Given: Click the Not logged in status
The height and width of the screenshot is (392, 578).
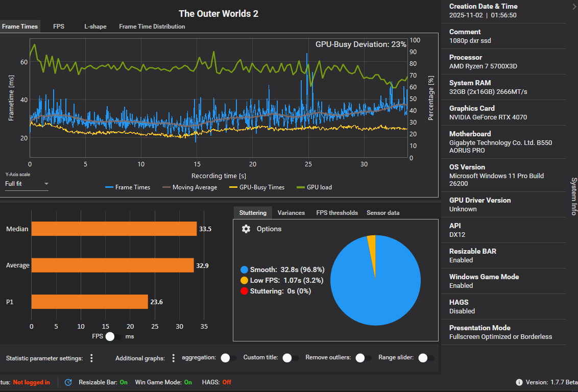Looking at the screenshot, I should pyautogui.click(x=31, y=382).
